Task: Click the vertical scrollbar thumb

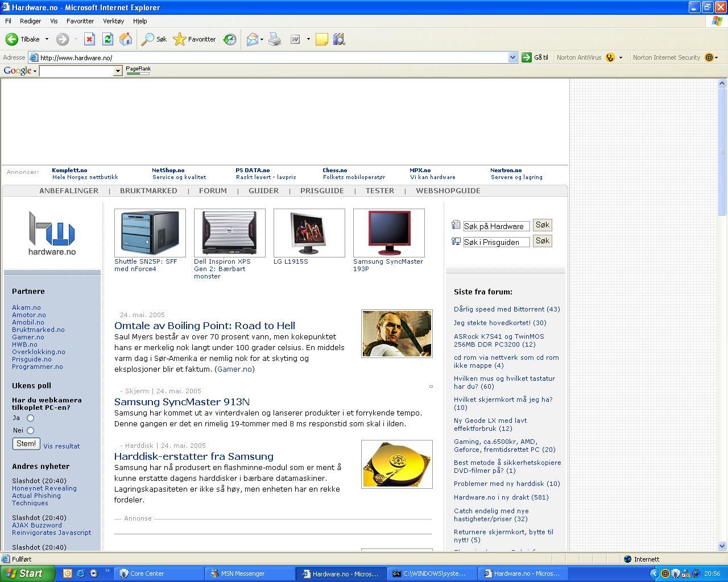Action: coord(722,152)
